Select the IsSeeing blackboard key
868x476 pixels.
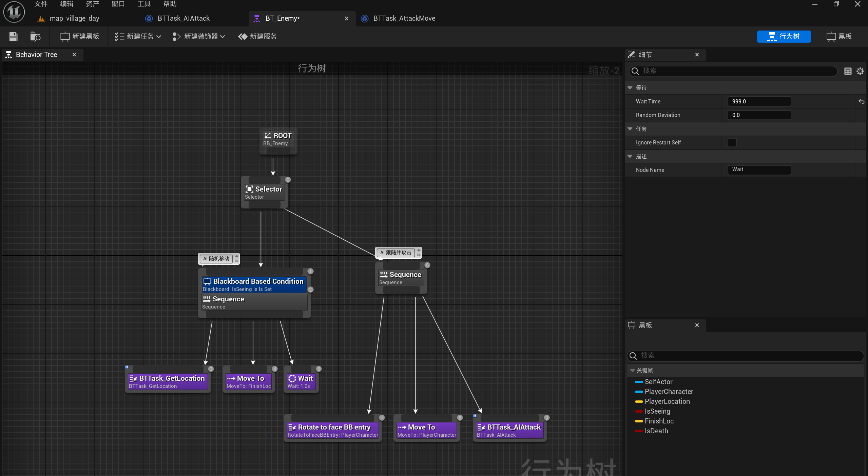[657, 411]
